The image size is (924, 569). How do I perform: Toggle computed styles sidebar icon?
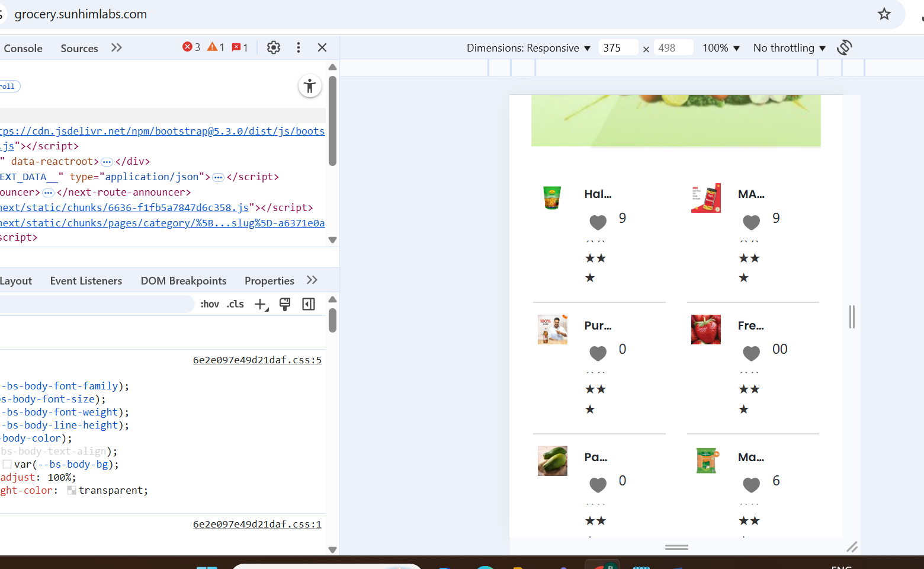point(309,305)
